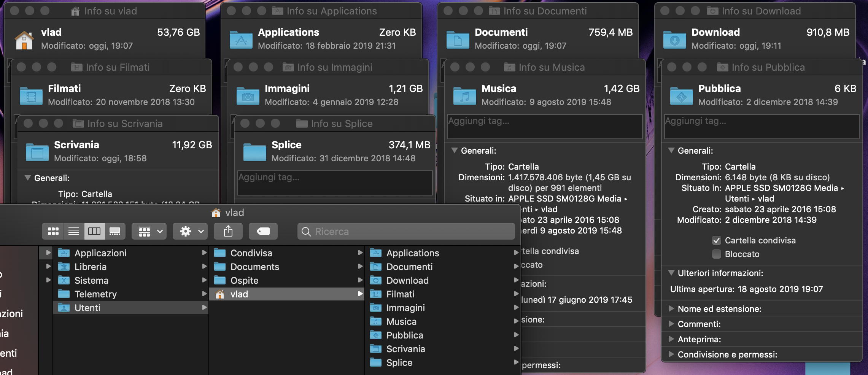
Task: Click the Aggiungi tag field in Splice info
Action: tap(335, 183)
